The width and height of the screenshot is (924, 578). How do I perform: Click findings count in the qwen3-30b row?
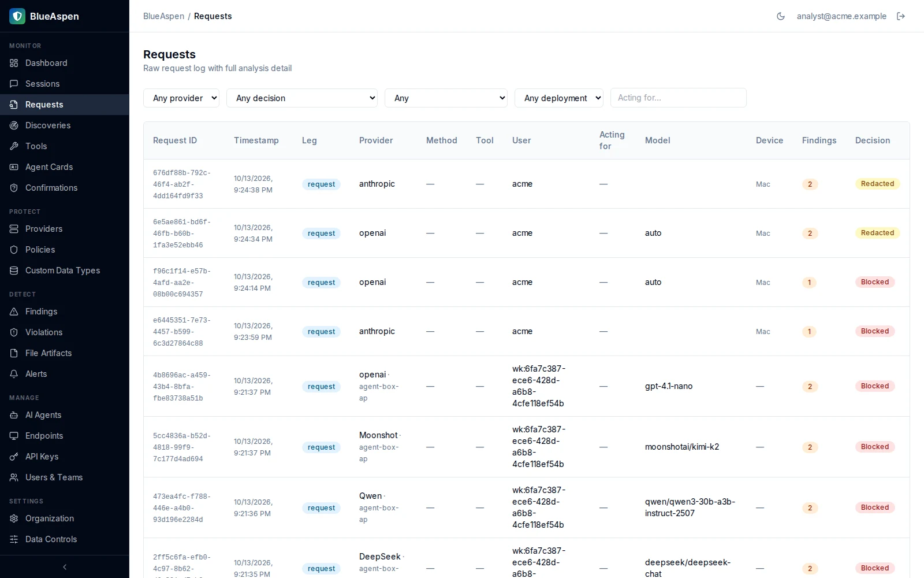[810, 508]
